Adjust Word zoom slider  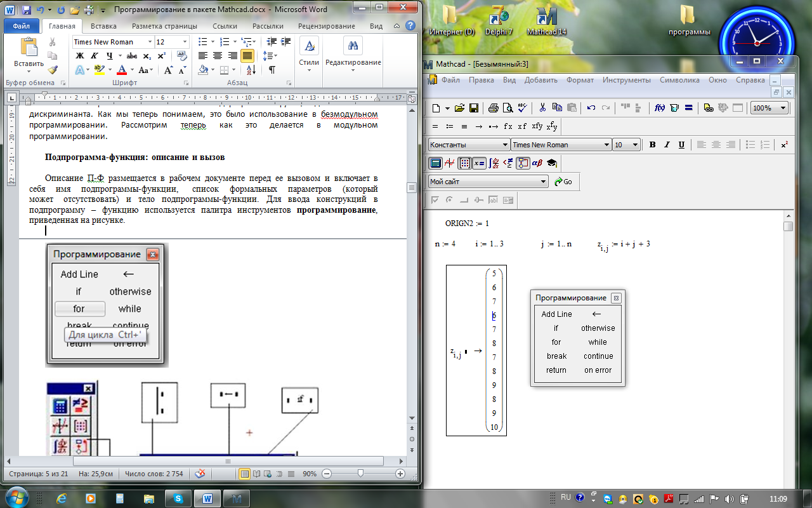tap(360, 474)
